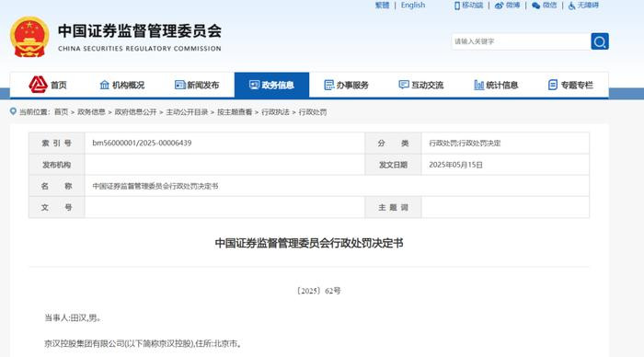The height and width of the screenshot is (357, 644).
Task: Click the 文号 label cell
Action: point(57,207)
